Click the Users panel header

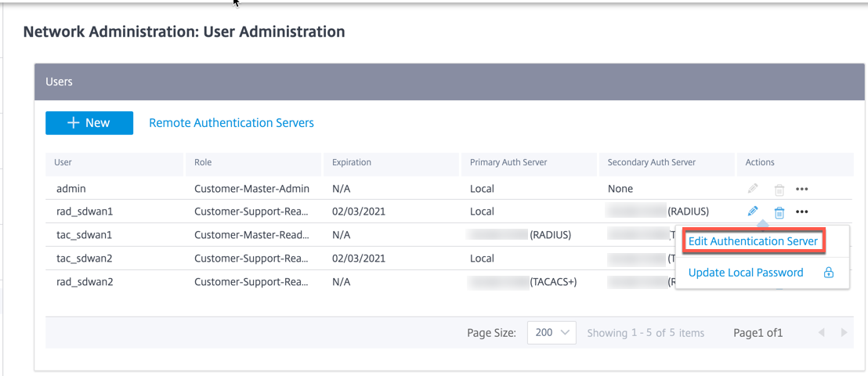point(450,82)
